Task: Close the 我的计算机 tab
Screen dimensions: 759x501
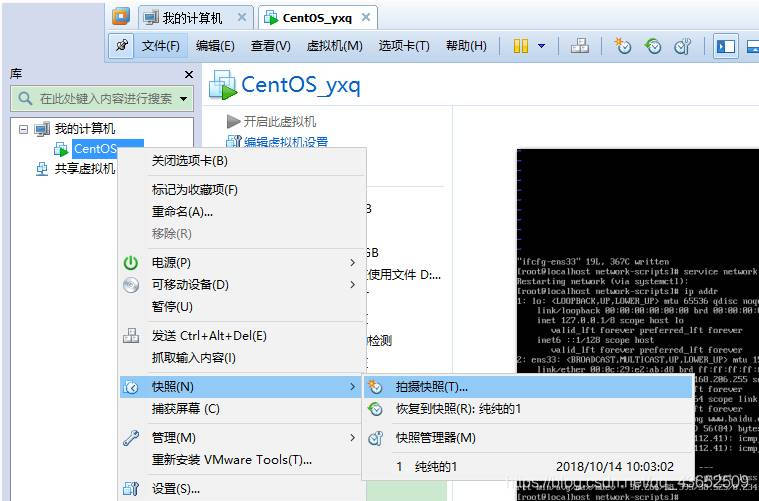Action: click(242, 17)
